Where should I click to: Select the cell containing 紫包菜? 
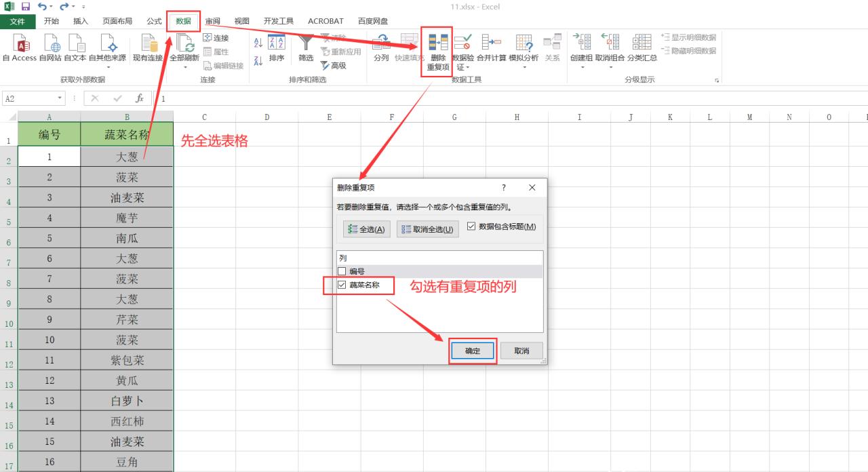tap(127, 360)
